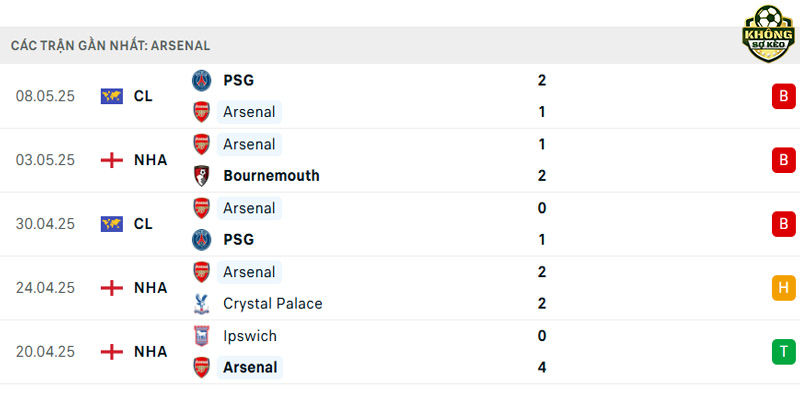Open the Crystal Palace team link
This screenshot has height=400, width=800.
pyautogui.click(x=272, y=304)
